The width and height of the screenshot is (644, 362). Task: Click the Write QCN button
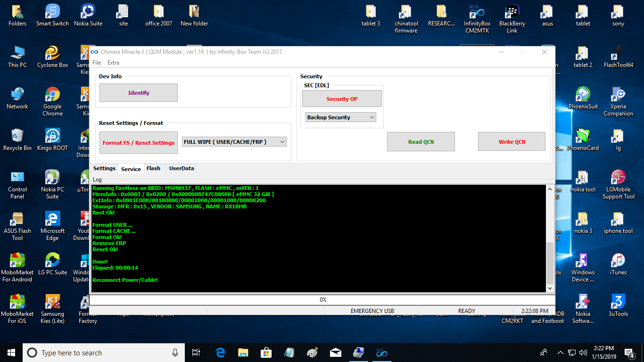pos(512,142)
